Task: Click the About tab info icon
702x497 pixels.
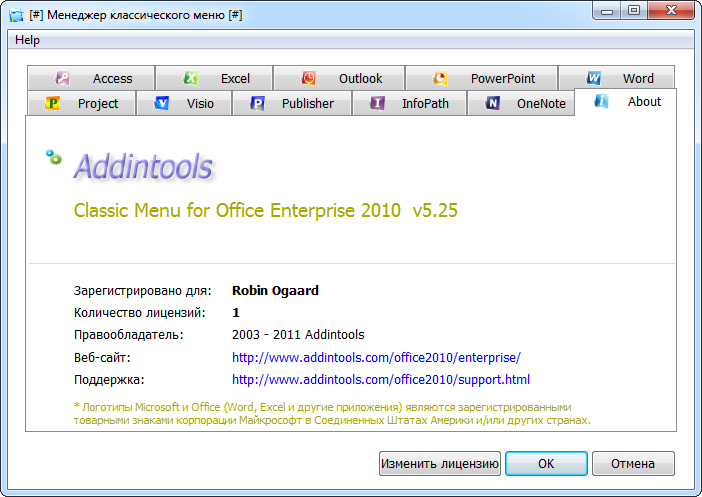Action: point(601,101)
